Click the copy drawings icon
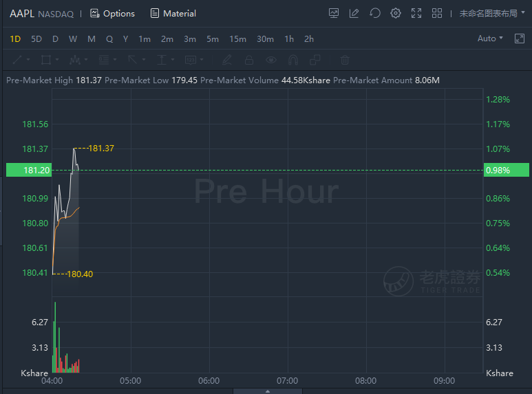Screen dimensions: 532x394 click(315, 60)
